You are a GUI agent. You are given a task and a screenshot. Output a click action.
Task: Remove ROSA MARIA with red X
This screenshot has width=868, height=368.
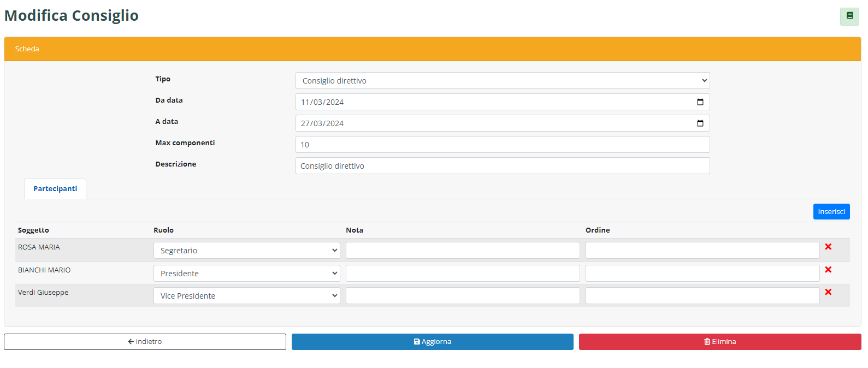828,247
